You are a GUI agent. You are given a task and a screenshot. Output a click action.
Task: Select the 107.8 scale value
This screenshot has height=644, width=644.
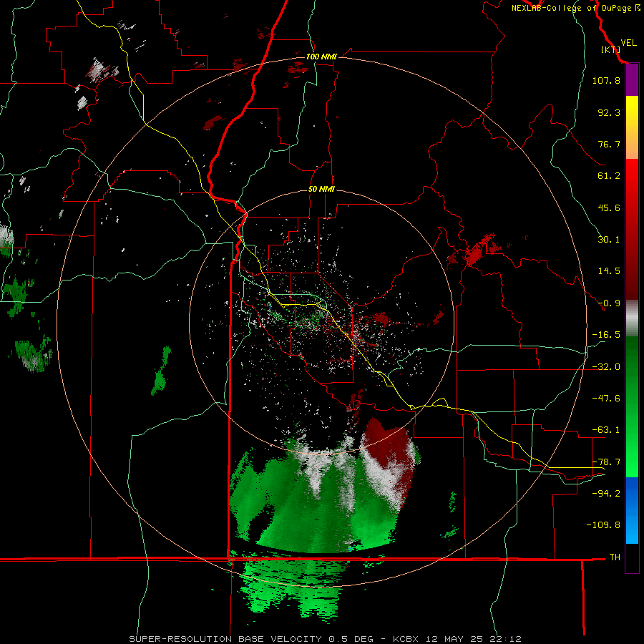[606, 80]
